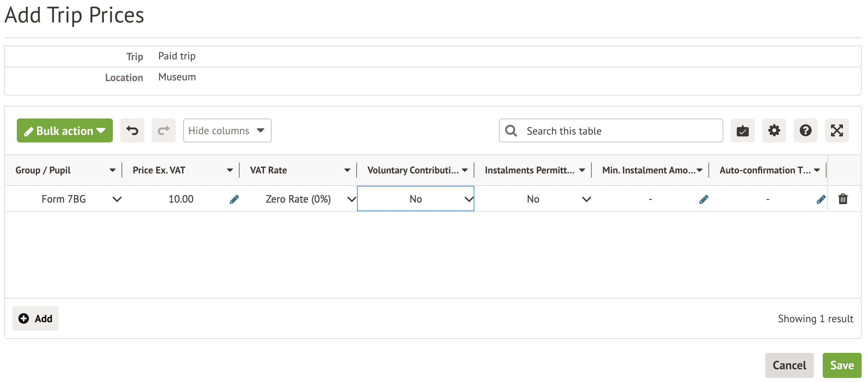The height and width of the screenshot is (382, 868).
Task: Click the undo arrow icon
Action: point(132,130)
